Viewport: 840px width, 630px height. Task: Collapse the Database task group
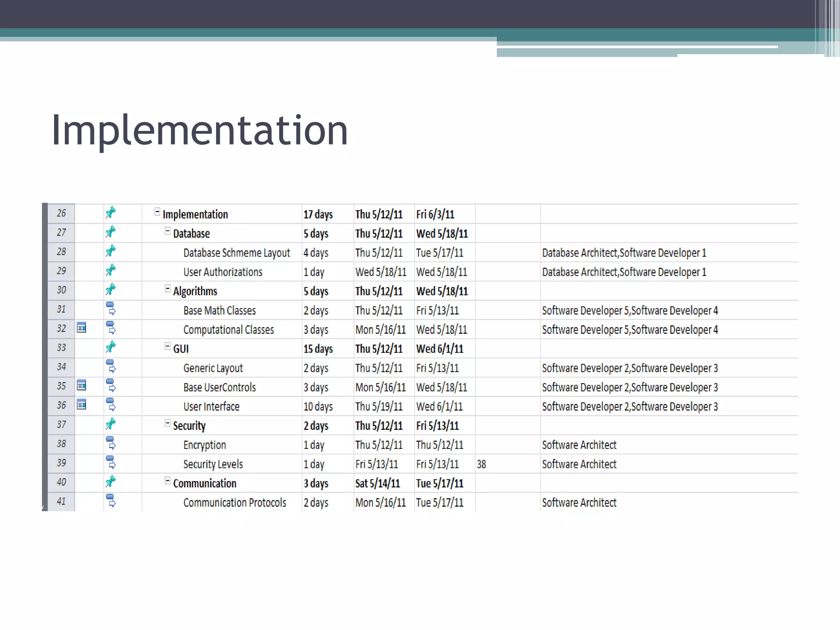point(167,231)
